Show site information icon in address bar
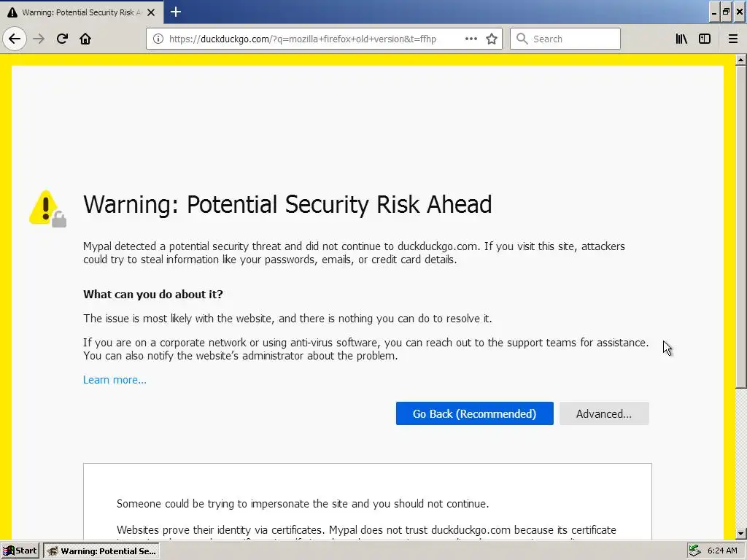The width and height of the screenshot is (747, 560). (158, 39)
